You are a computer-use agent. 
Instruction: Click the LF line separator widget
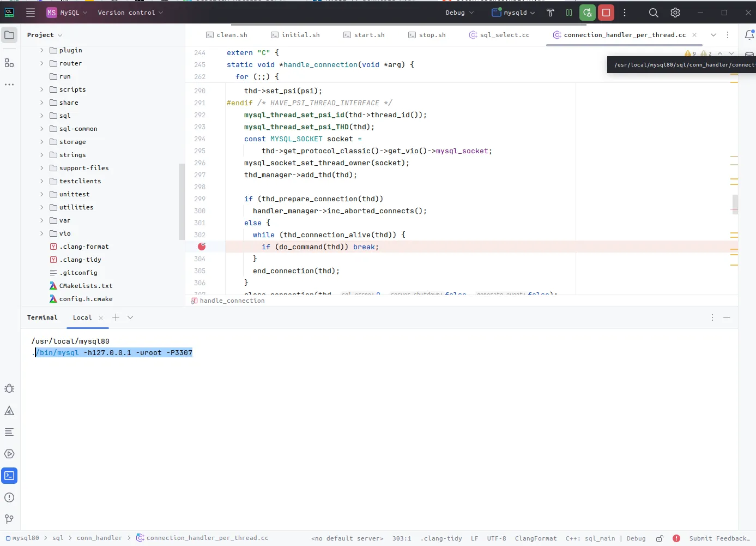[x=475, y=538]
